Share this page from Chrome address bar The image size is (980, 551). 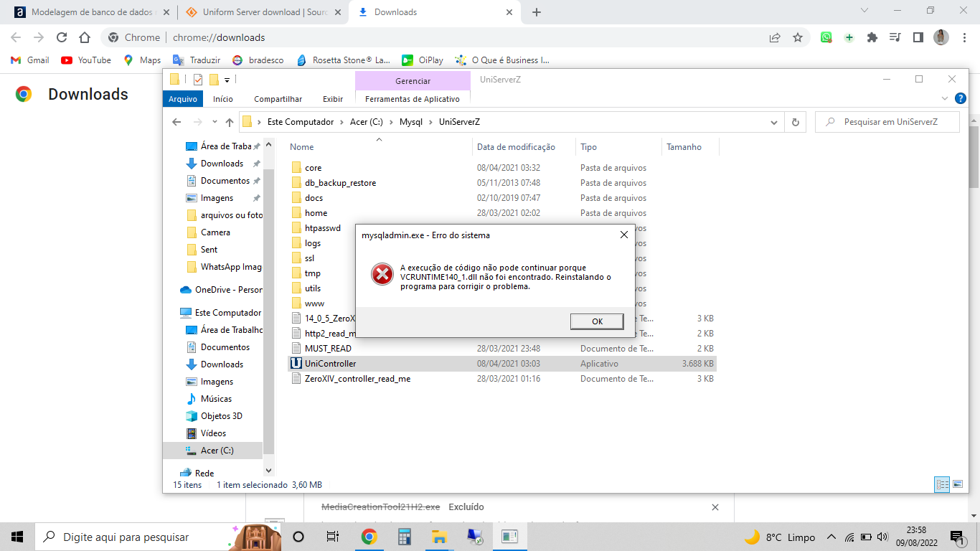pyautogui.click(x=775, y=37)
